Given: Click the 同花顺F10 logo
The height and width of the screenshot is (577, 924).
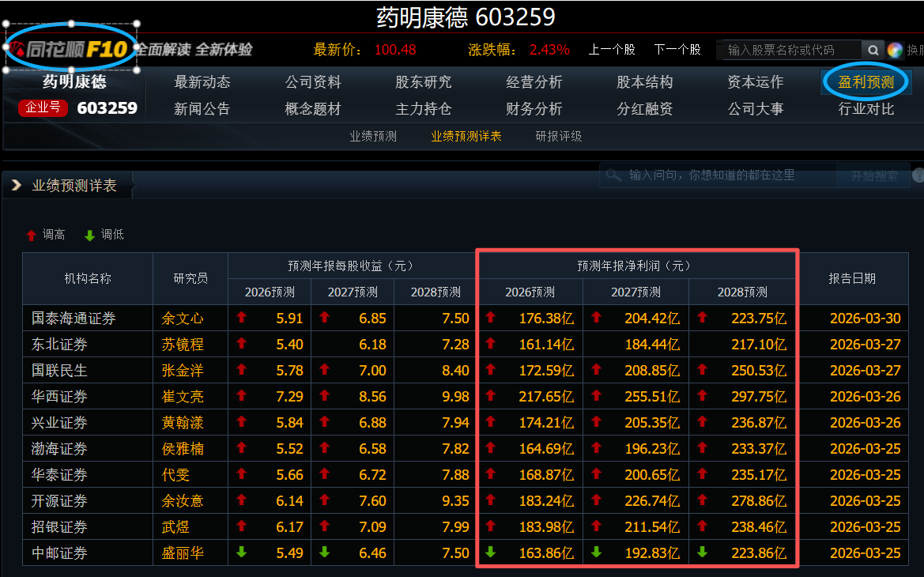Looking at the screenshot, I should [x=70, y=49].
